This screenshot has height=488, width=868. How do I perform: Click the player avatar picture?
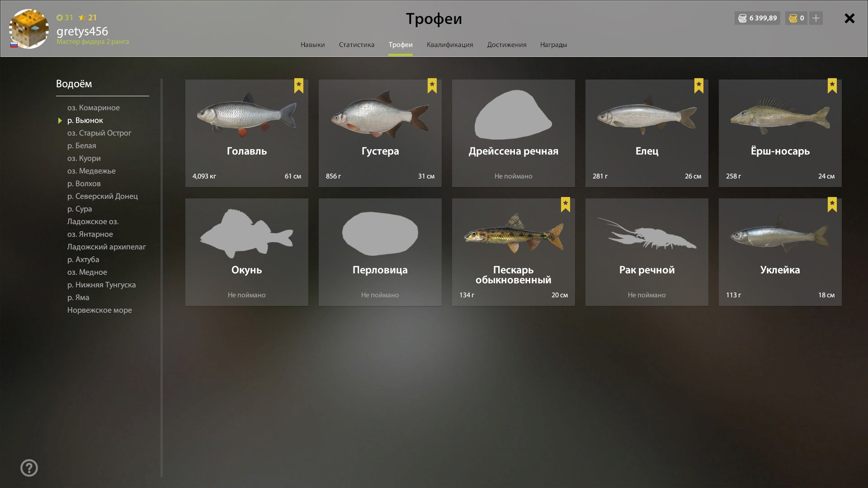(x=29, y=29)
